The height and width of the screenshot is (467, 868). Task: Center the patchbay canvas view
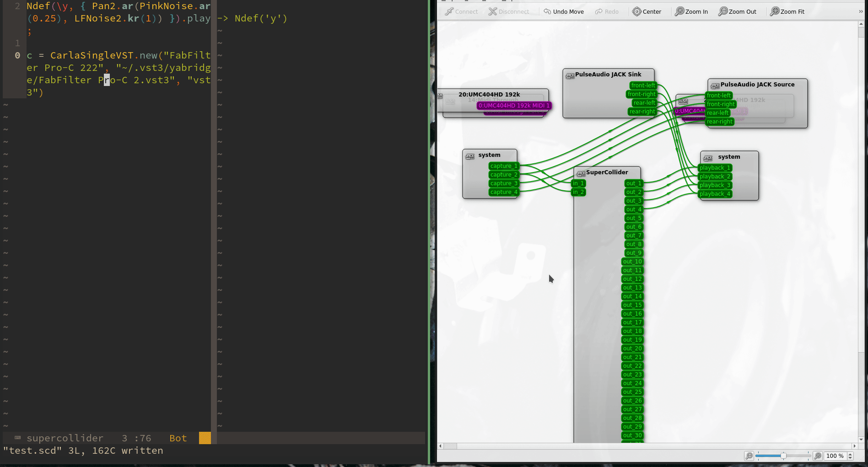point(647,11)
